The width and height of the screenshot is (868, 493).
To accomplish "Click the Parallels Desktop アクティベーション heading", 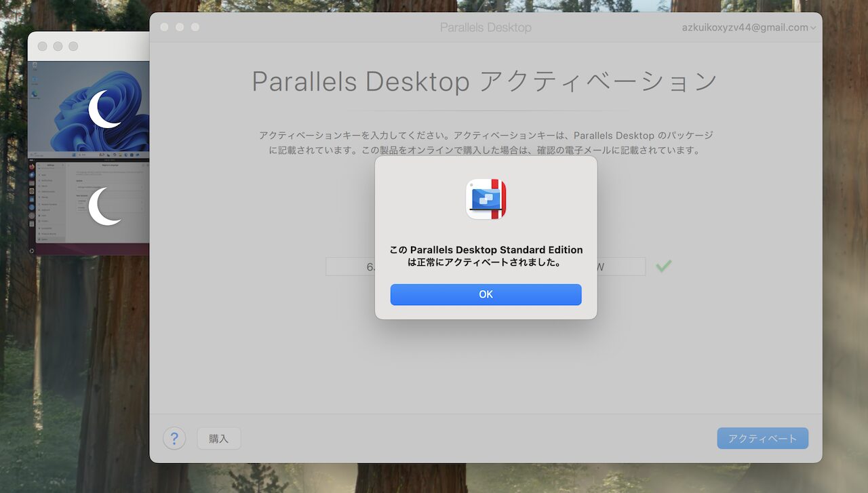I will (x=485, y=81).
